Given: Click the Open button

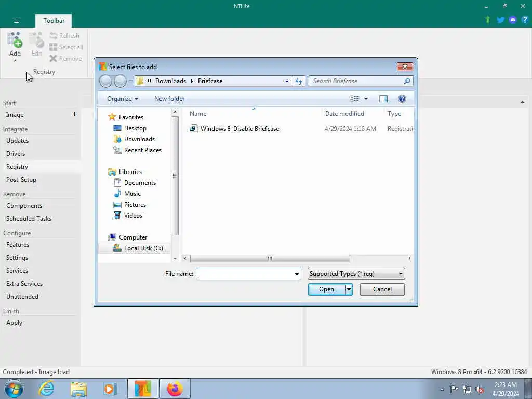Looking at the screenshot, I should [326, 289].
